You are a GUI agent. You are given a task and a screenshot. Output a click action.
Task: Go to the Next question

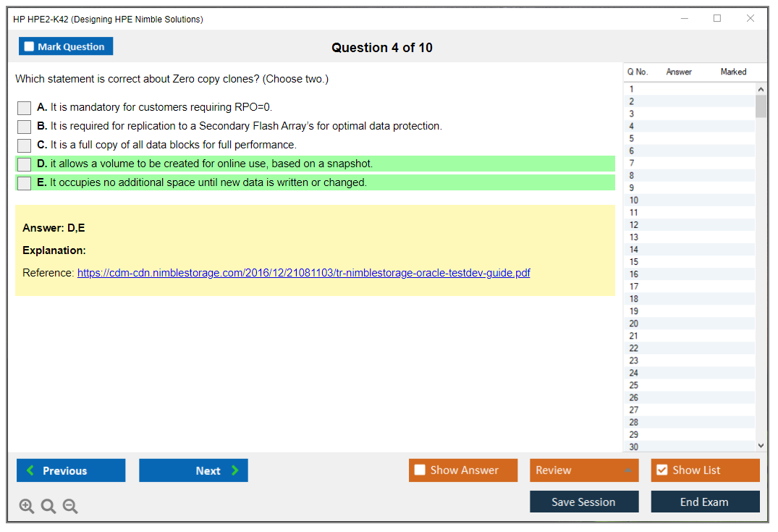[x=193, y=470]
